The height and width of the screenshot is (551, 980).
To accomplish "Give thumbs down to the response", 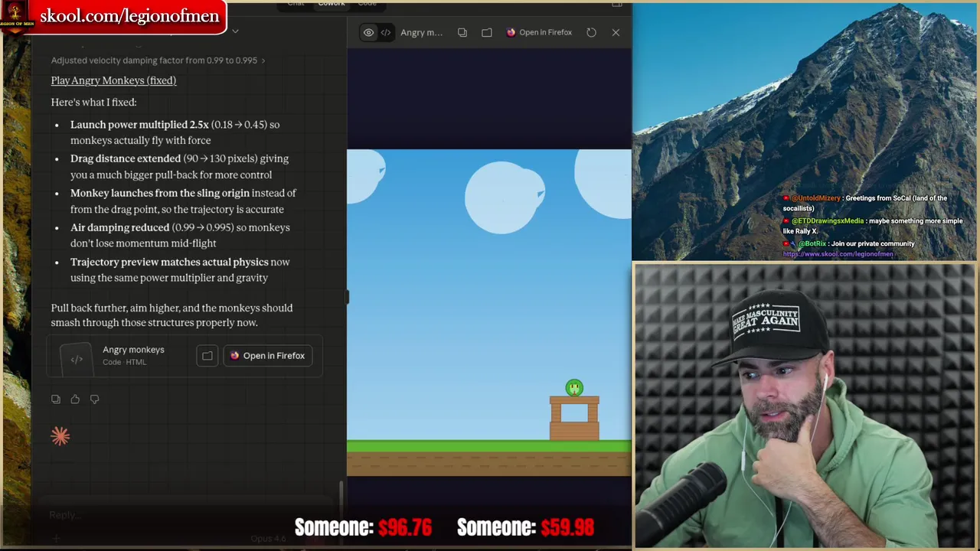I will pyautogui.click(x=94, y=399).
